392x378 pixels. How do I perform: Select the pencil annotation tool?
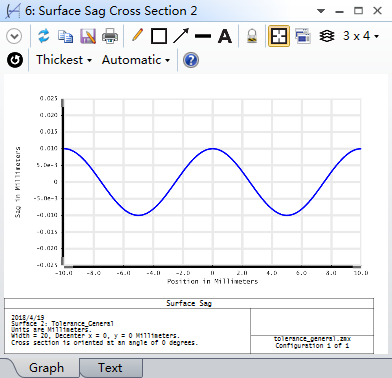pyautogui.click(x=137, y=35)
